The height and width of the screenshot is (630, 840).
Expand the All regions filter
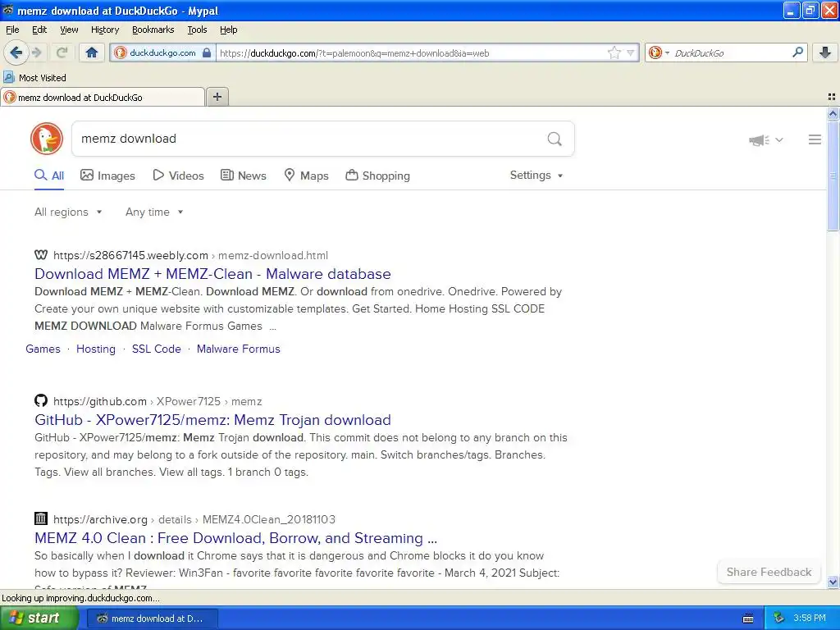[x=68, y=212]
